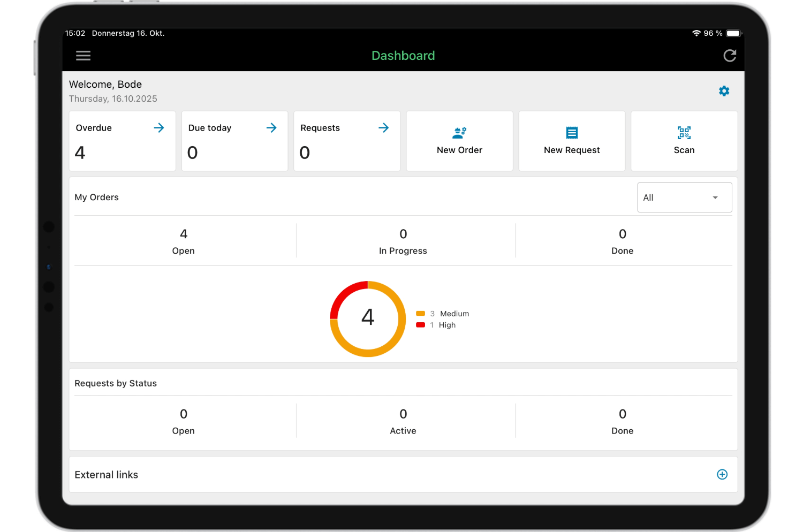Image resolution: width=803 pixels, height=532 pixels.
Task: Select In Progress orders count
Action: pyautogui.click(x=403, y=241)
